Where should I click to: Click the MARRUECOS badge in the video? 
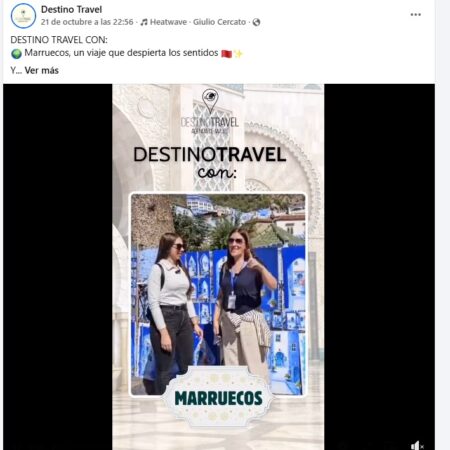(x=218, y=397)
